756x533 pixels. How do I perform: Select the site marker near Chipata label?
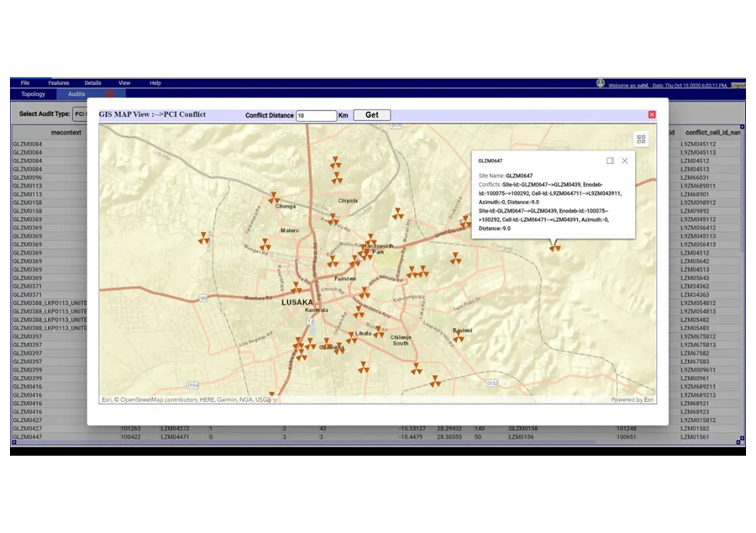click(x=334, y=219)
